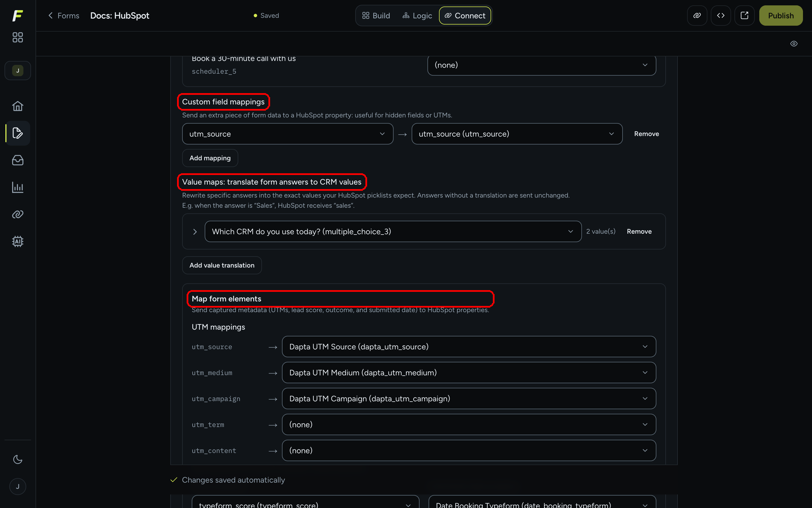This screenshot has width=812, height=508.
Task: Open the utm_source (utm_source) property dropdown
Action: 517,134
